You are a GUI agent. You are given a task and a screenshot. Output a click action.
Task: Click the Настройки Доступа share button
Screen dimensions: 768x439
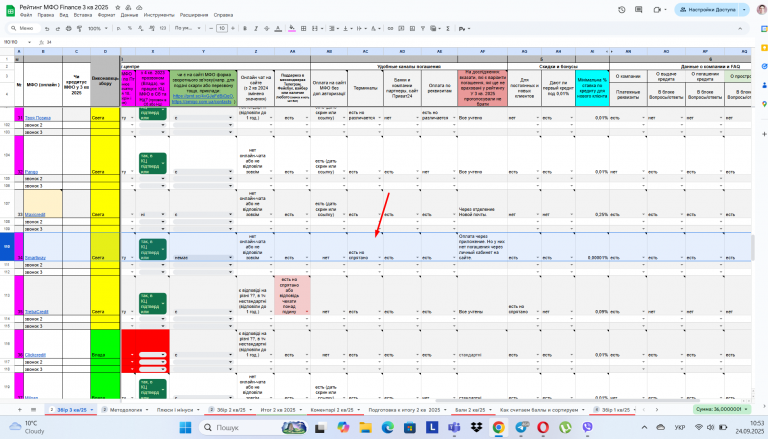pos(707,9)
